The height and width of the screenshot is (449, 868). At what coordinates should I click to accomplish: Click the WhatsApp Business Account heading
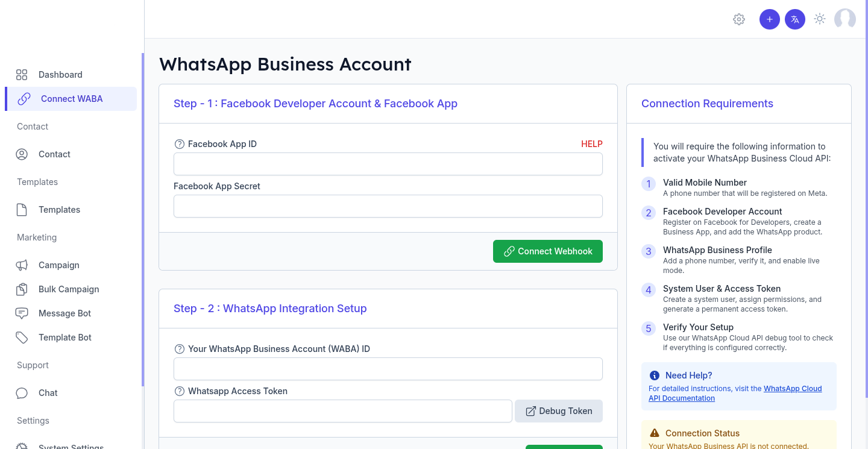tap(285, 64)
